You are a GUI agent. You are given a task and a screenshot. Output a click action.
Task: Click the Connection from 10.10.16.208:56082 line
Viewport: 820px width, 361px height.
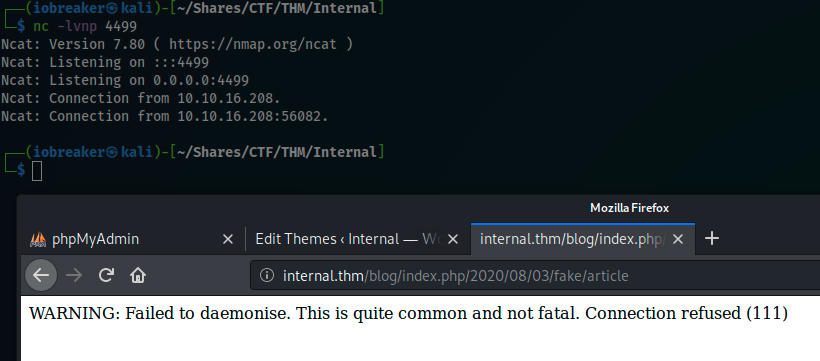pyautogui.click(x=165, y=116)
